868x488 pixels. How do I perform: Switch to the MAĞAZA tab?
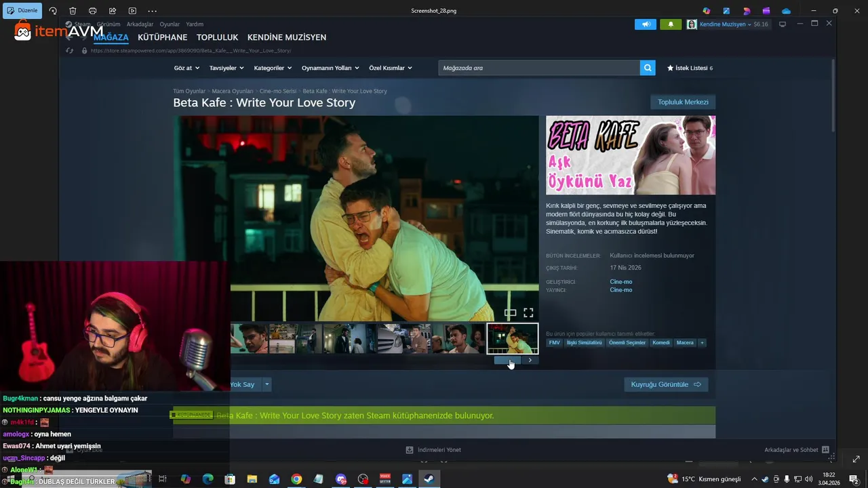111,37
